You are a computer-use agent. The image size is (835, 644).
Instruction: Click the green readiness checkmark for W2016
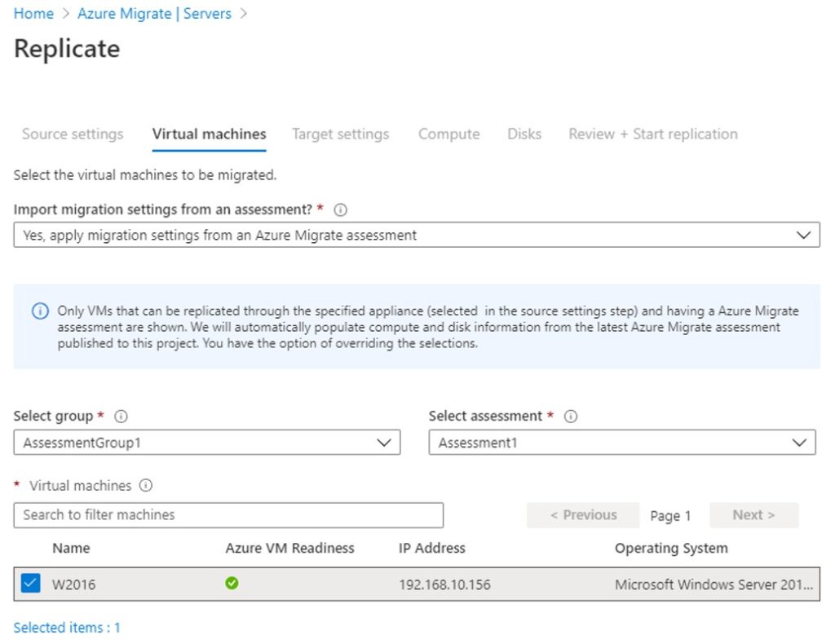(232, 584)
